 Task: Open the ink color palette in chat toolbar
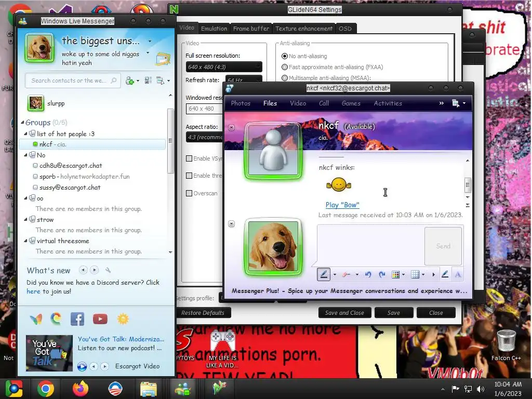[x=396, y=274]
